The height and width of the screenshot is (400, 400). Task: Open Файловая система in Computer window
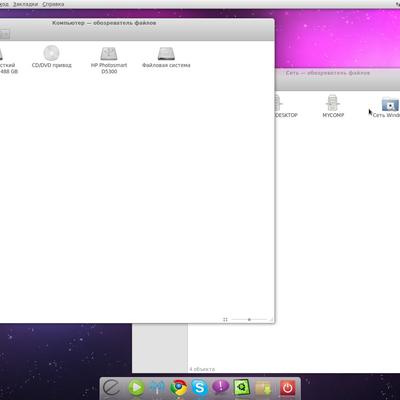click(166, 57)
